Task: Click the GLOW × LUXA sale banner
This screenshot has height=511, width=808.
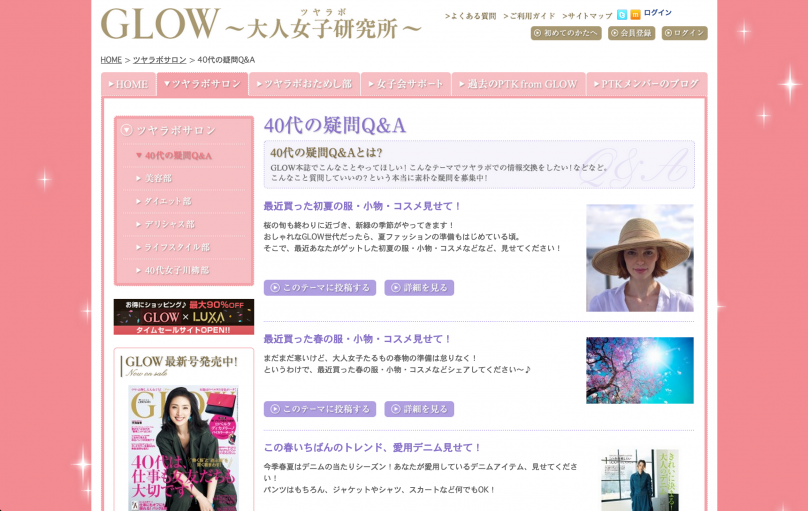Action: [184, 317]
